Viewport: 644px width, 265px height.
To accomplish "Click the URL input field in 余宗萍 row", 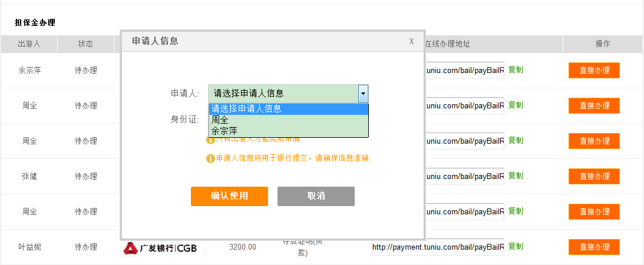I will [464, 70].
